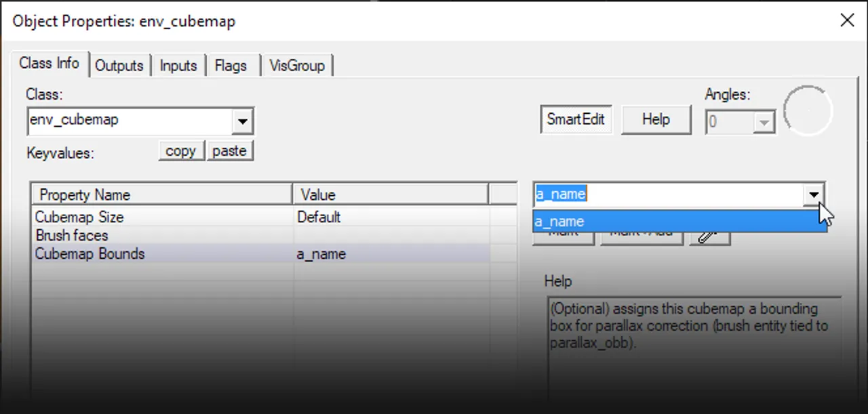This screenshot has height=414, width=868.
Task: Click the angle compass circle
Action: click(808, 110)
